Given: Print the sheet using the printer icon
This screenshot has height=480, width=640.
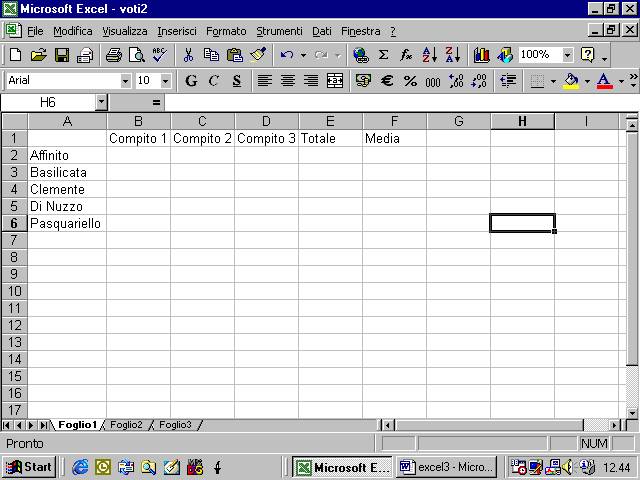Looking at the screenshot, I should [x=113, y=55].
